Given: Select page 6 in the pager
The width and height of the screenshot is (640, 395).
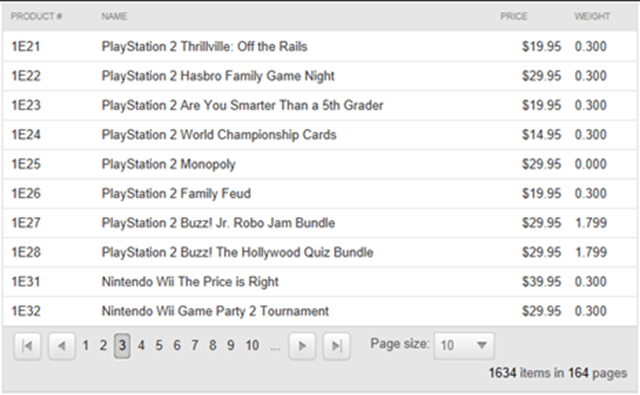Looking at the screenshot, I should pyautogui.click(x=177, y=346).
